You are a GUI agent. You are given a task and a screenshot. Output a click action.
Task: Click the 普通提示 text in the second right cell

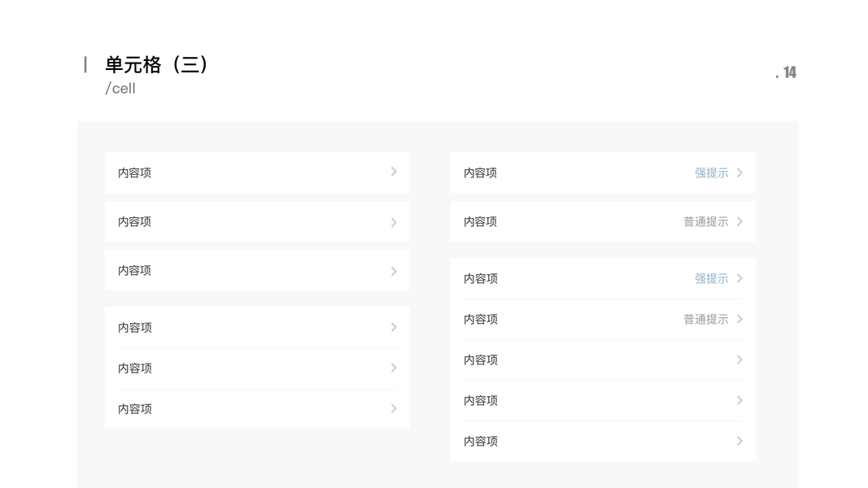click(704, 220)
